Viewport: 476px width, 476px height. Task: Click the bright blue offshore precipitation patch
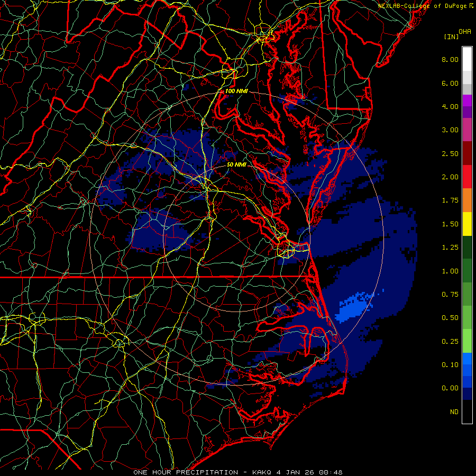(354, 307)
